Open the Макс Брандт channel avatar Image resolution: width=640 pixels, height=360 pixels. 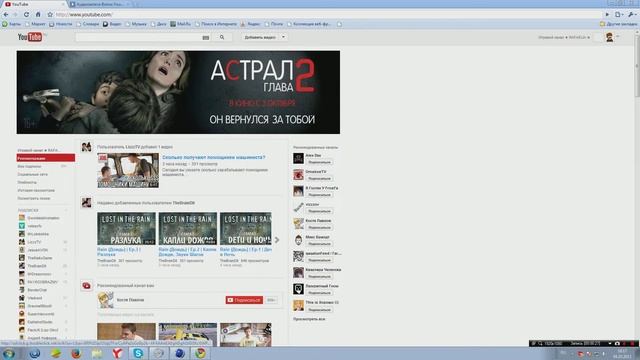(298, 240)
